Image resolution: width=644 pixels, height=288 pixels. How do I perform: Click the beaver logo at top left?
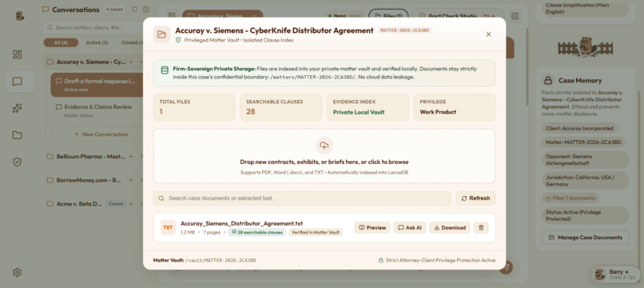click(x=19, y=16)
